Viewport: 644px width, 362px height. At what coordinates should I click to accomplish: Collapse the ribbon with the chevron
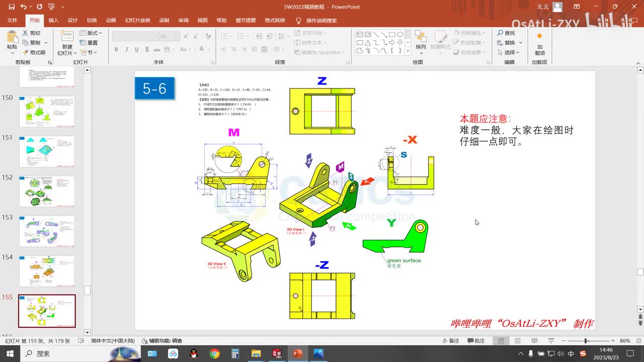pos(639,62)
